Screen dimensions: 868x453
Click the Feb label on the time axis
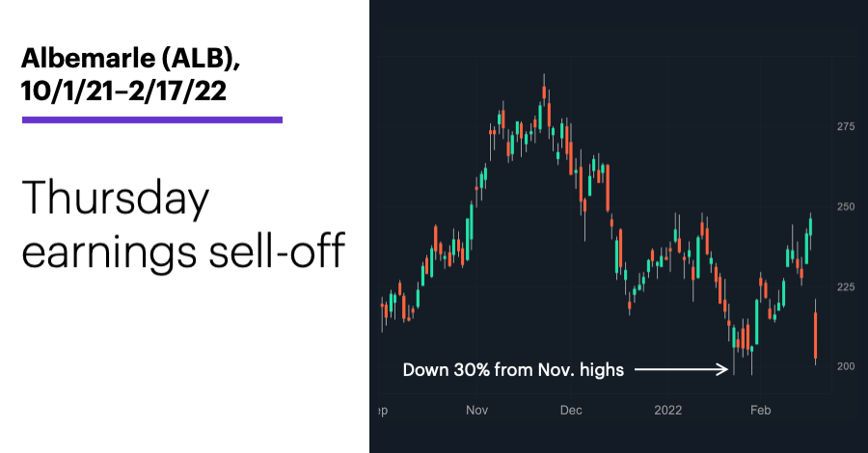coord(761,411)
